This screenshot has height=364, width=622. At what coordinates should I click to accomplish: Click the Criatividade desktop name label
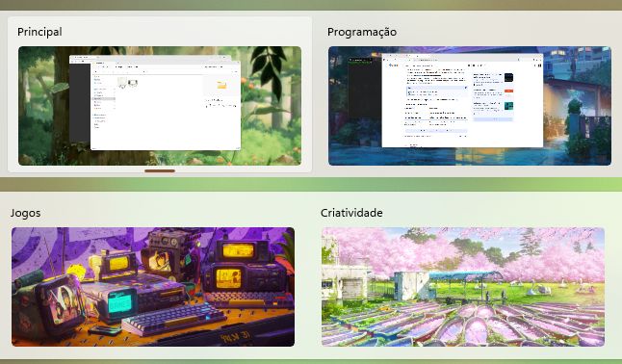(351, 213)
